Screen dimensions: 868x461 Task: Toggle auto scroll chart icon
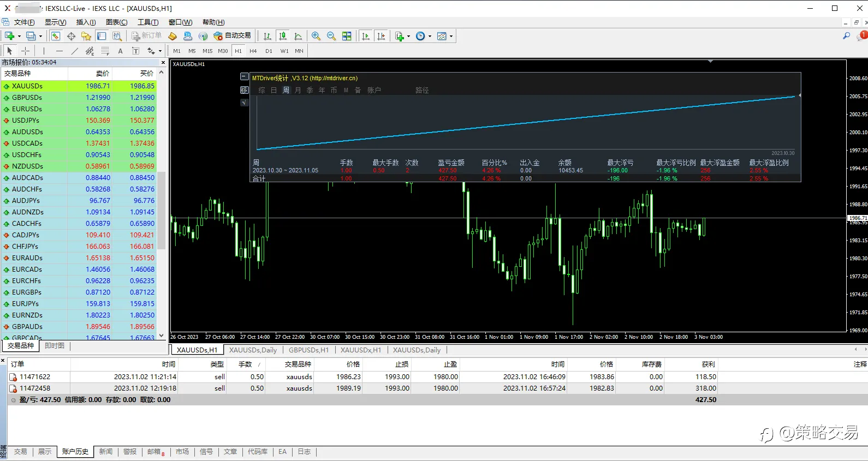click(366, 36)
